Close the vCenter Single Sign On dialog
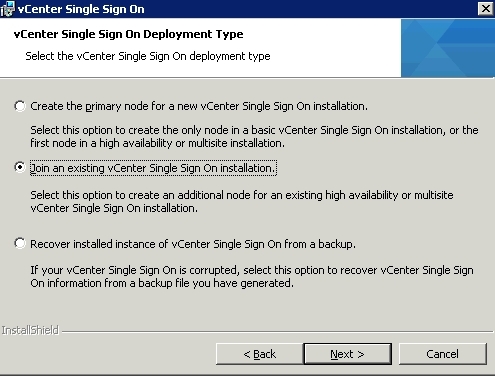 pyautogui.click(x=485, y=8)
